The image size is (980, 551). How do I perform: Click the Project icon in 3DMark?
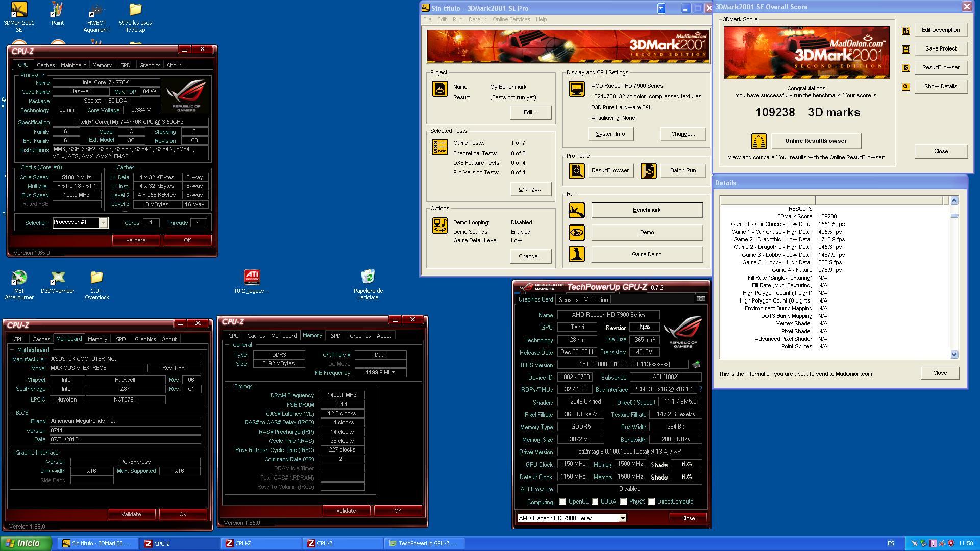pos(440,89)
